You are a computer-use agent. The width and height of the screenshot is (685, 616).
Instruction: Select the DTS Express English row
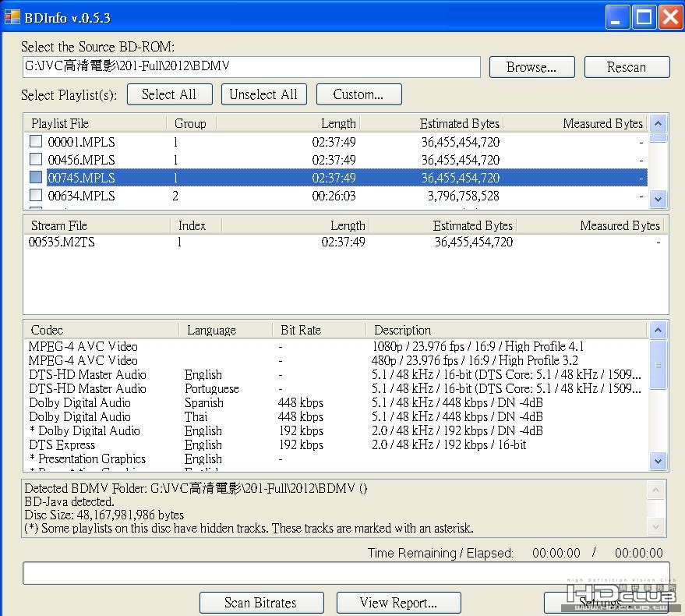coord(336,444)
